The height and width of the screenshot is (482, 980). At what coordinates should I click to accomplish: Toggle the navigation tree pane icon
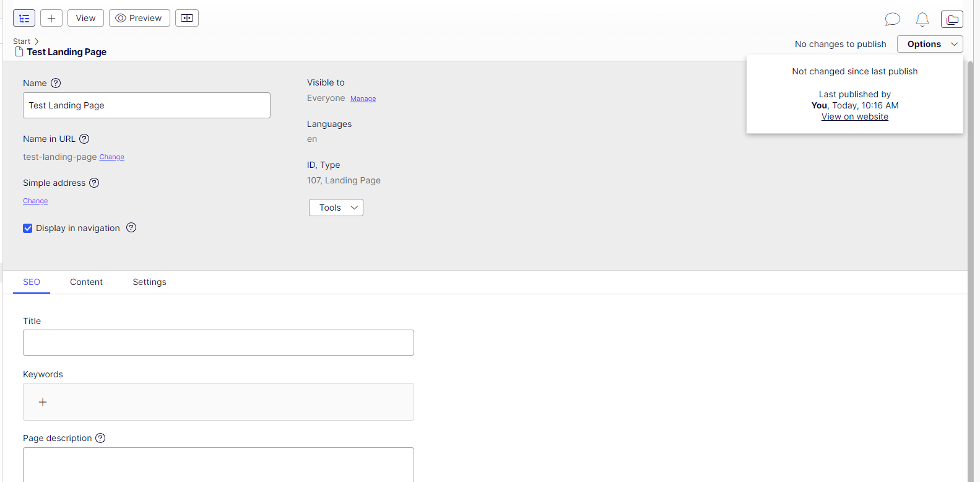coord(24,19)
